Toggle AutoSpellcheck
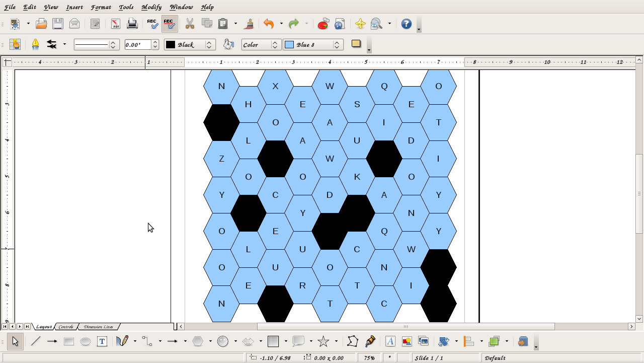644x363 pixels. pyautogui.click(x=170, y=24)
